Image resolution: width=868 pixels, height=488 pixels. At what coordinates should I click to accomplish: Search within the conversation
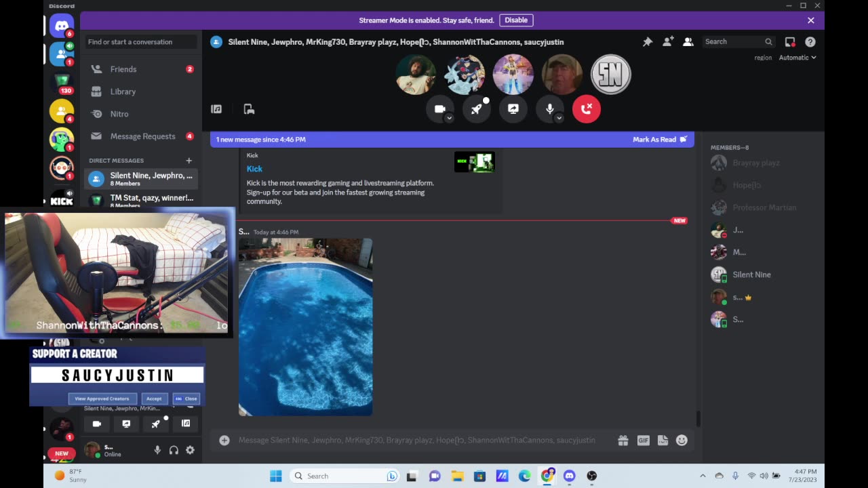[x=738, y=42]
